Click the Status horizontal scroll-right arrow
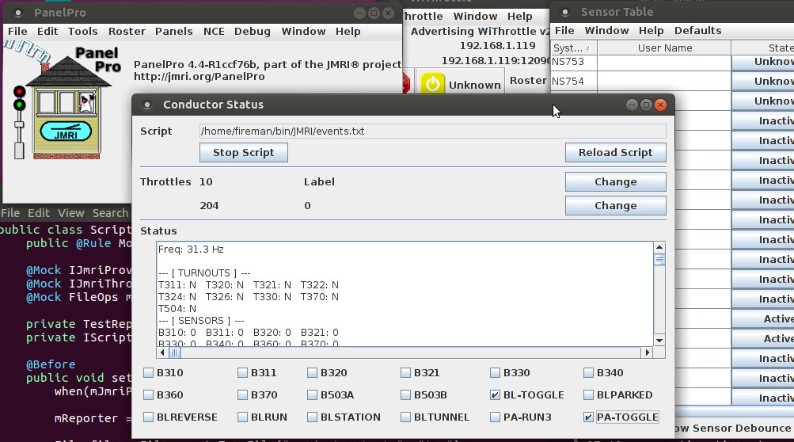Image resolution: width=794 pixels, height=442 pixels. click(x=646, y=352)
